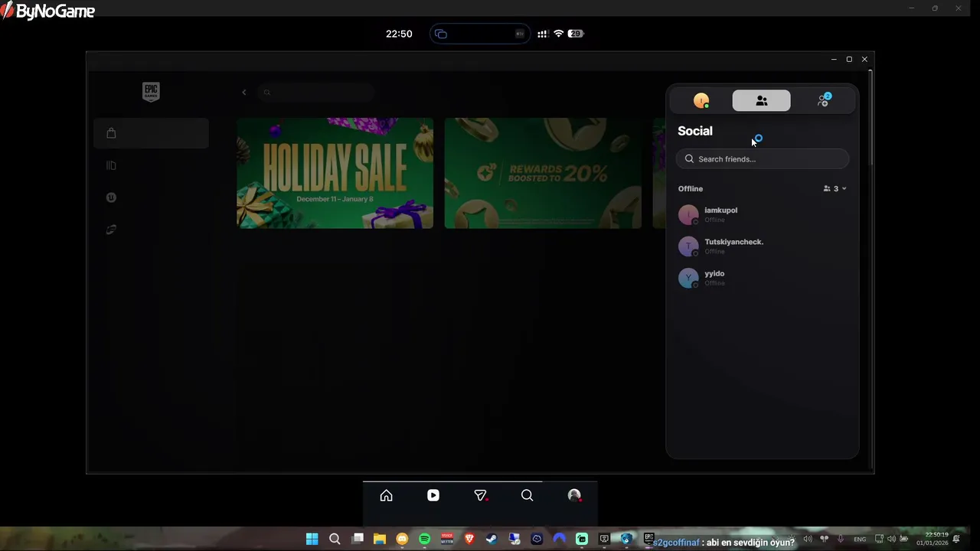Click the system tray volume icon
The image size is (980, 551).
[x=891, y=540]
